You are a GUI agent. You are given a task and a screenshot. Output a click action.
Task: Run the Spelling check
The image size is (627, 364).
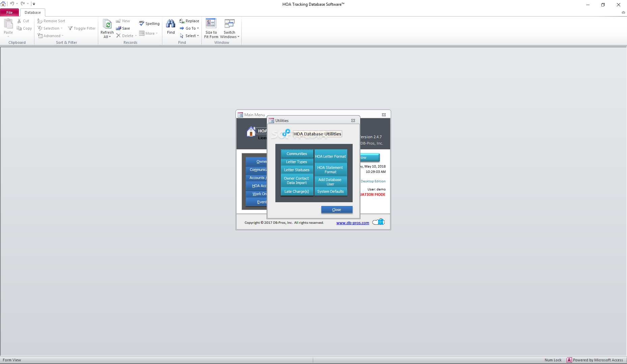coord(149,23)
